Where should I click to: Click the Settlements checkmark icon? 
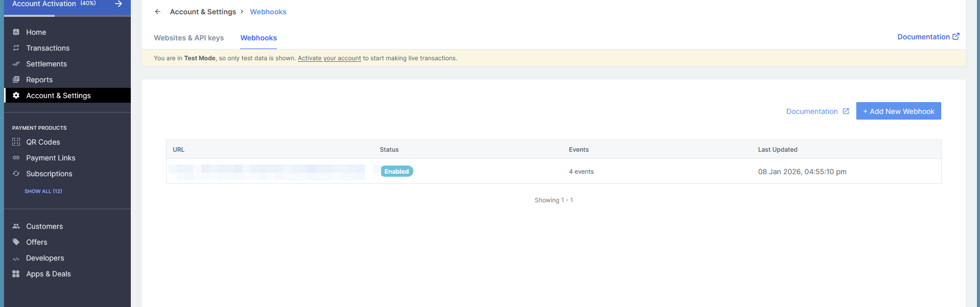[x=16, y=64]
